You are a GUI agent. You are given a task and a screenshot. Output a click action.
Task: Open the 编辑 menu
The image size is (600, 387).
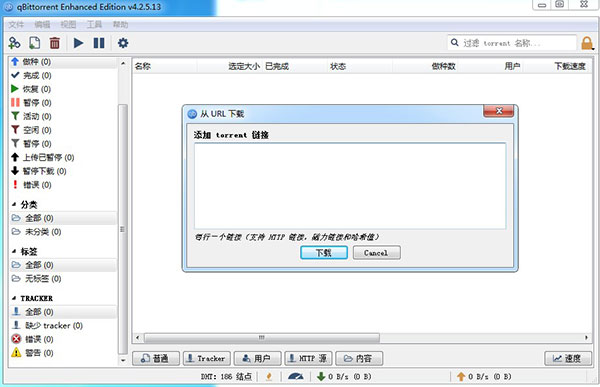coord(42,24)
